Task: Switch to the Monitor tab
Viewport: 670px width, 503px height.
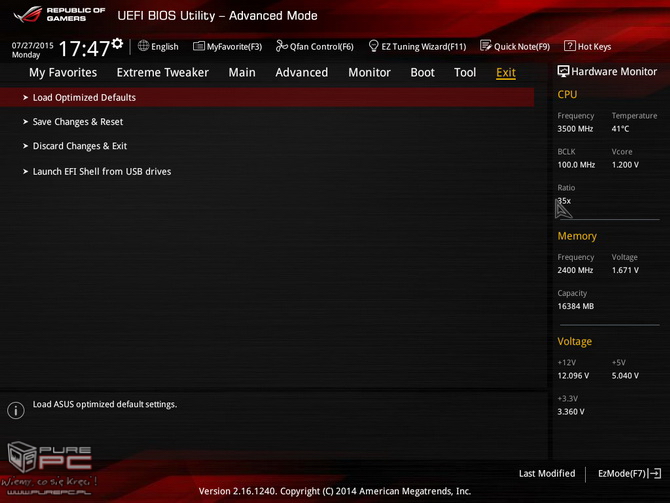Action: 369,73
